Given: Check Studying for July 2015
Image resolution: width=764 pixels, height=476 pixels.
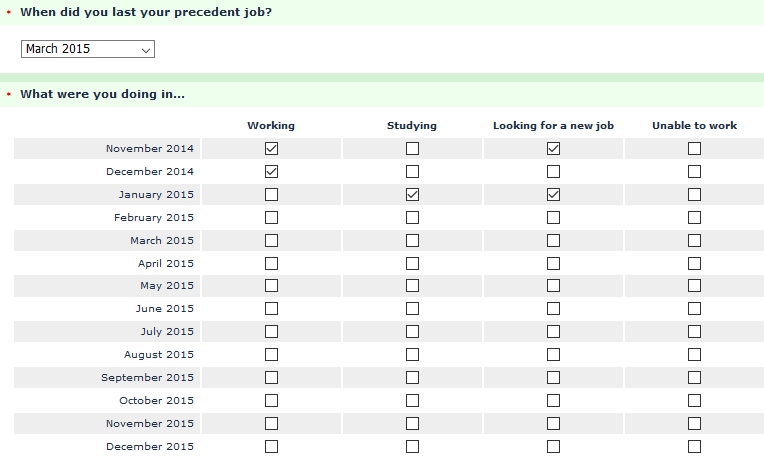Looking at the screenshot, I should (412, 332).
